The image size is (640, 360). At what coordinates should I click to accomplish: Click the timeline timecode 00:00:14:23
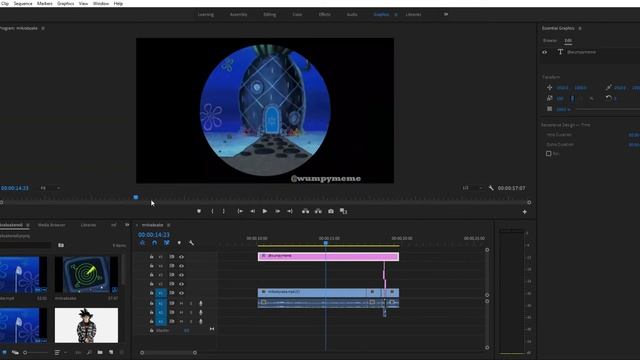point(153,235)
